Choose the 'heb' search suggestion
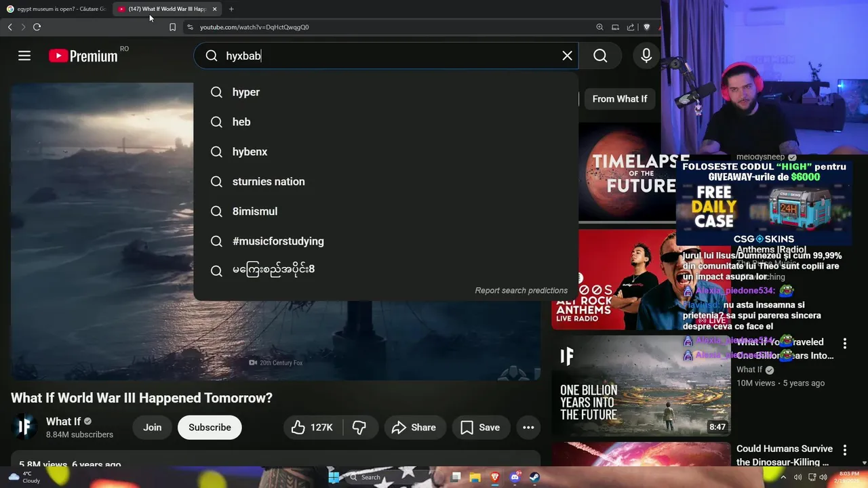Screen dimensions: 868x488 386,122
